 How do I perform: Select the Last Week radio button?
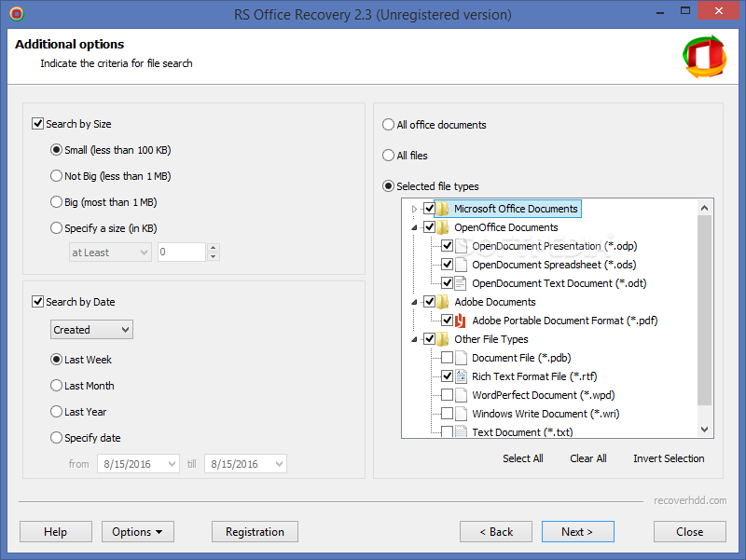56,360
